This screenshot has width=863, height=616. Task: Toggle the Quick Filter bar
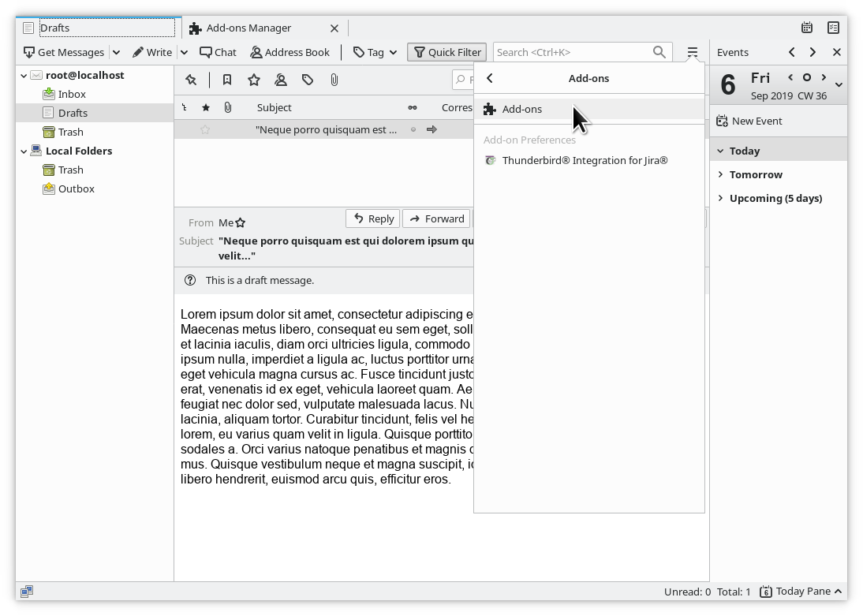[446, 52]
